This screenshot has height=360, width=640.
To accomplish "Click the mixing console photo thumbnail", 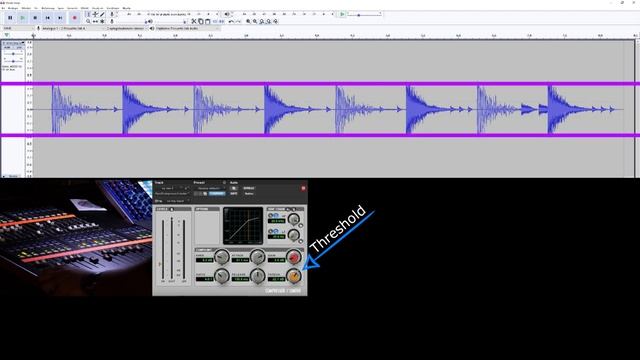I will (x=76, y=238).
